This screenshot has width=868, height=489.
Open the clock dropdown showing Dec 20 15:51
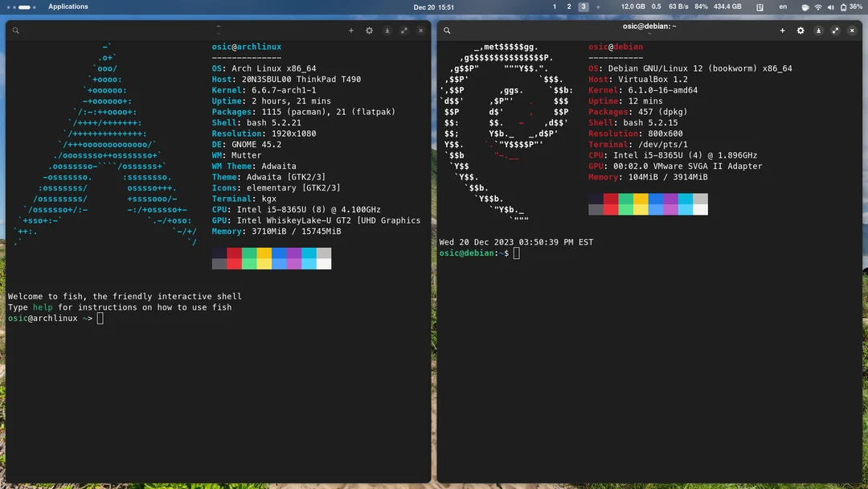(436, 6)
